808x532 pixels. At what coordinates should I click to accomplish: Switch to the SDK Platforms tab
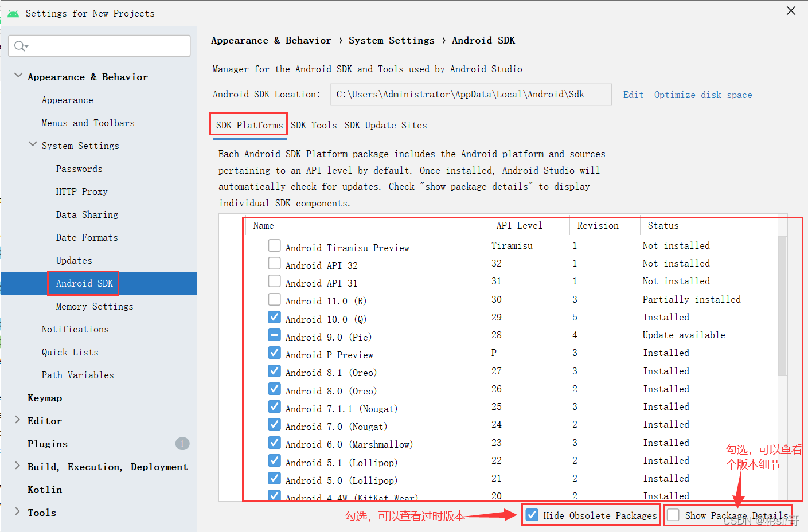click(x=249, y=125)
